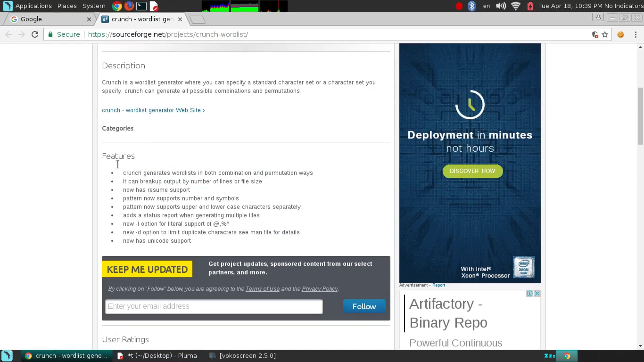Click the 'now has resume support' feature line
The width and height of the screenshot is (644, 362).
[x=156, y=190]
